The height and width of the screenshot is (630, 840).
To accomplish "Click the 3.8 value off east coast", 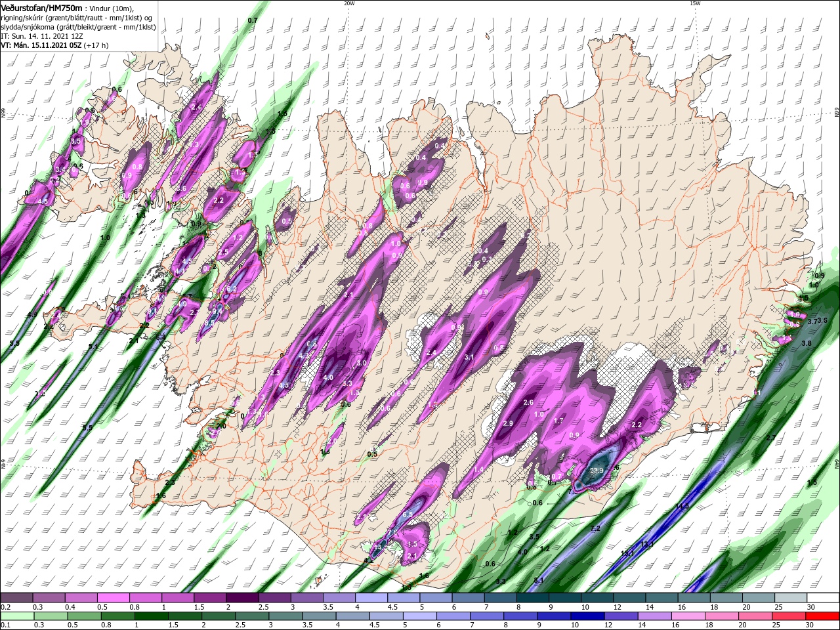I will (x=807, y=343).
